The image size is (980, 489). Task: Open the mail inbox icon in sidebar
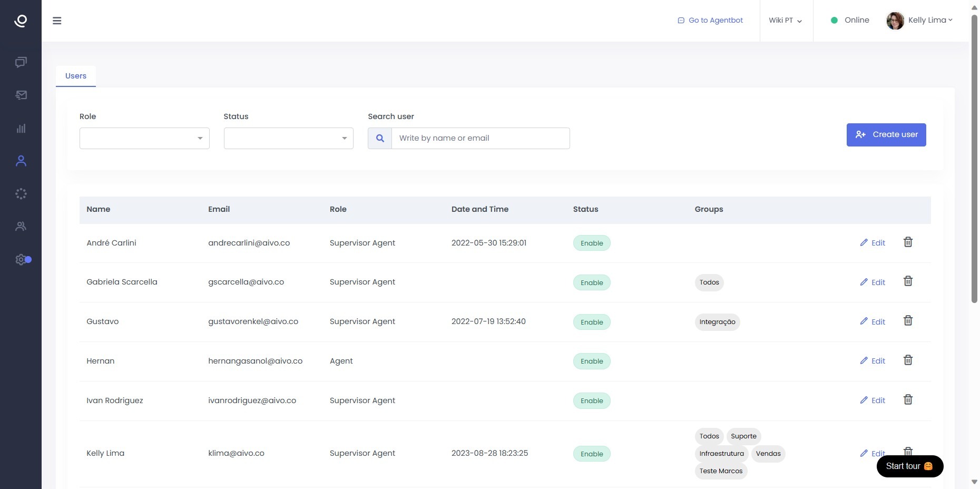pos(21,95)
